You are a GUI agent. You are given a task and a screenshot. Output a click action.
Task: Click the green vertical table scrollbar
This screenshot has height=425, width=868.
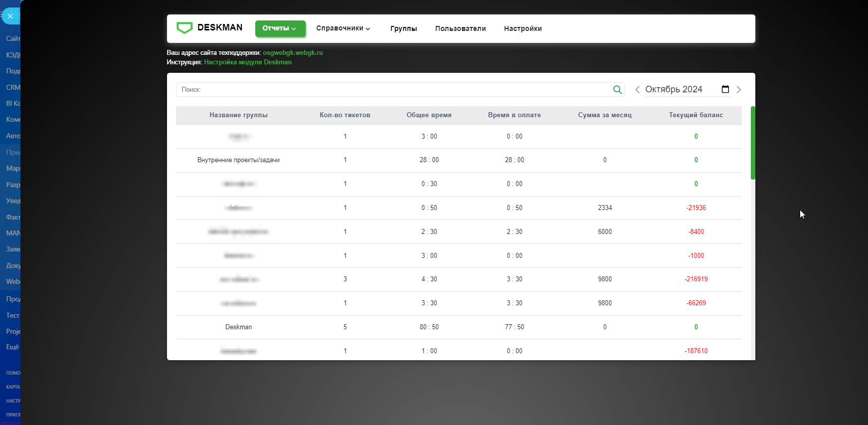pyautogui.click(x=753, y=143)
